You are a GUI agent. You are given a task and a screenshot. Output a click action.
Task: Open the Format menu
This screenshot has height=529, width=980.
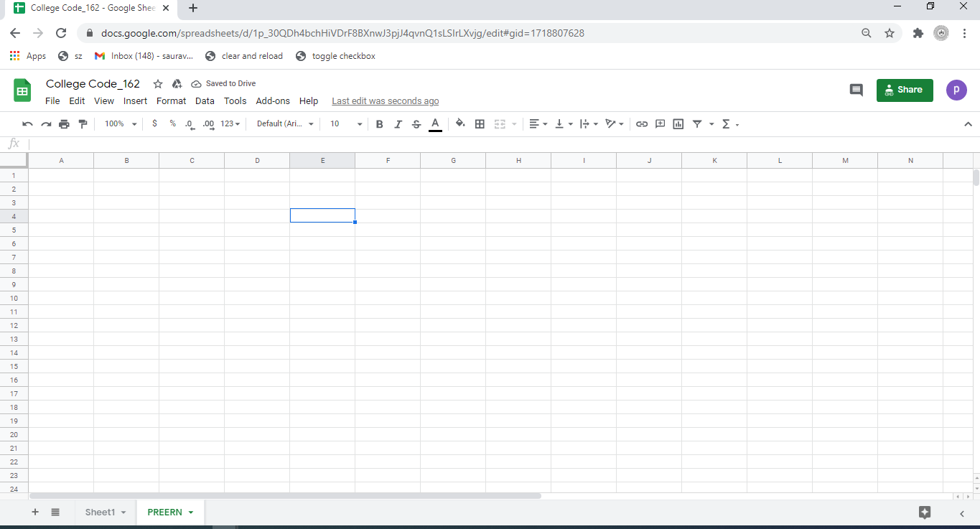[171, 101]
